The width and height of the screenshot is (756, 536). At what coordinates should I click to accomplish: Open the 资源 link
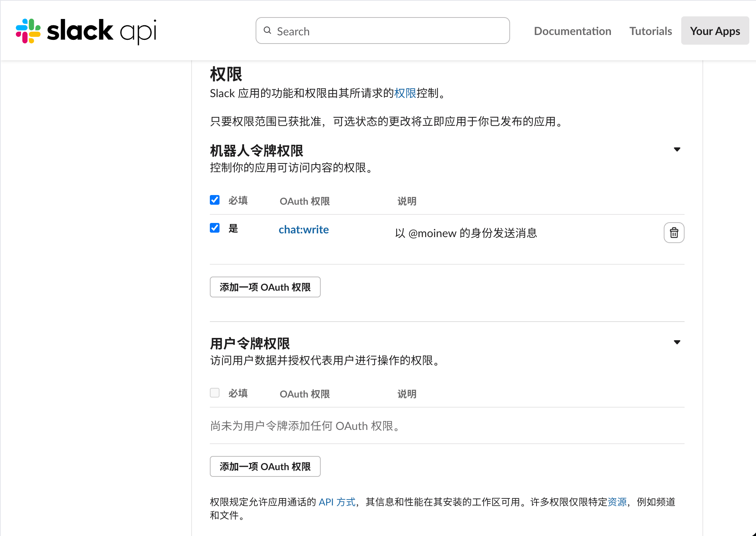(x=617, y=502)
